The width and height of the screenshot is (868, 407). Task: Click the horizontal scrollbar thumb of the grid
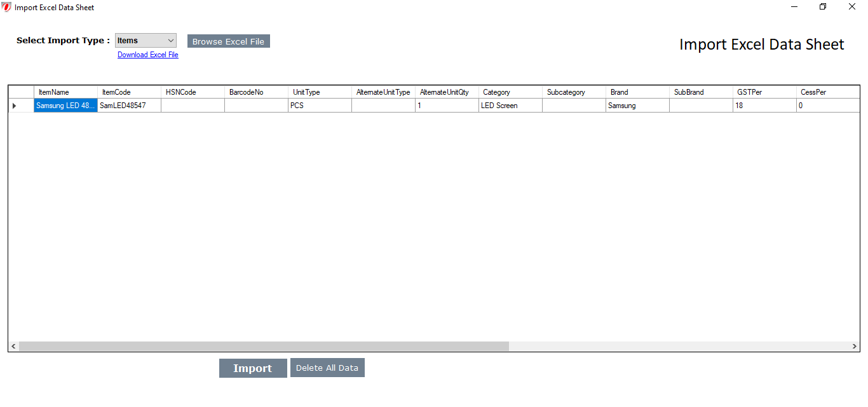[264, 347]
